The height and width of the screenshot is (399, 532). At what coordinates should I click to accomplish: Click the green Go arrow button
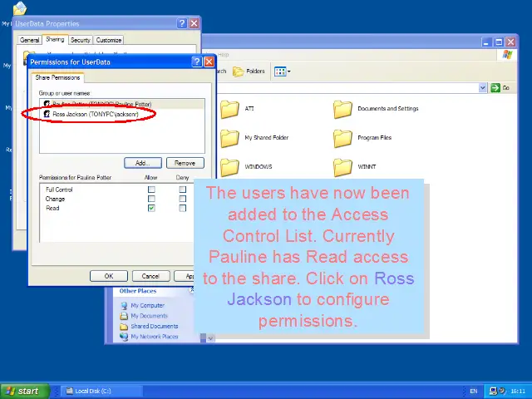[495, 88]
